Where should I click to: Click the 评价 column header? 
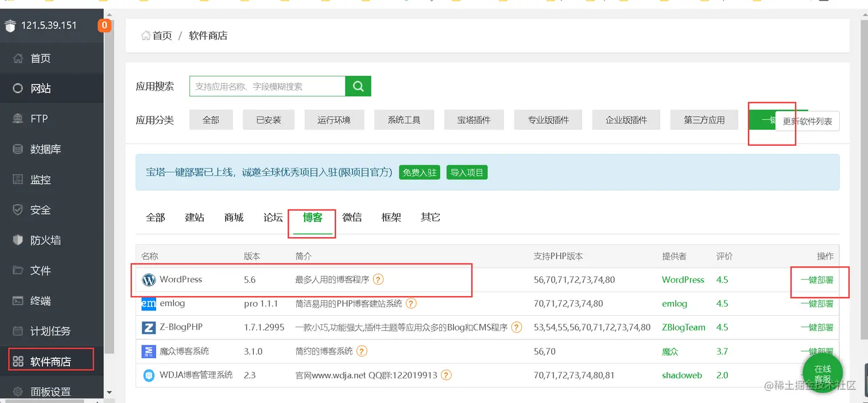coord(724,256)
